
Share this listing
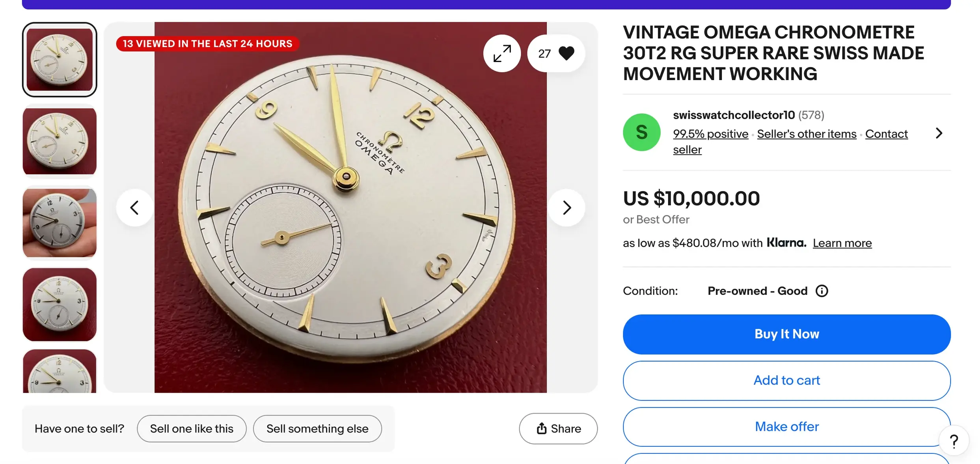pos(558,428)
